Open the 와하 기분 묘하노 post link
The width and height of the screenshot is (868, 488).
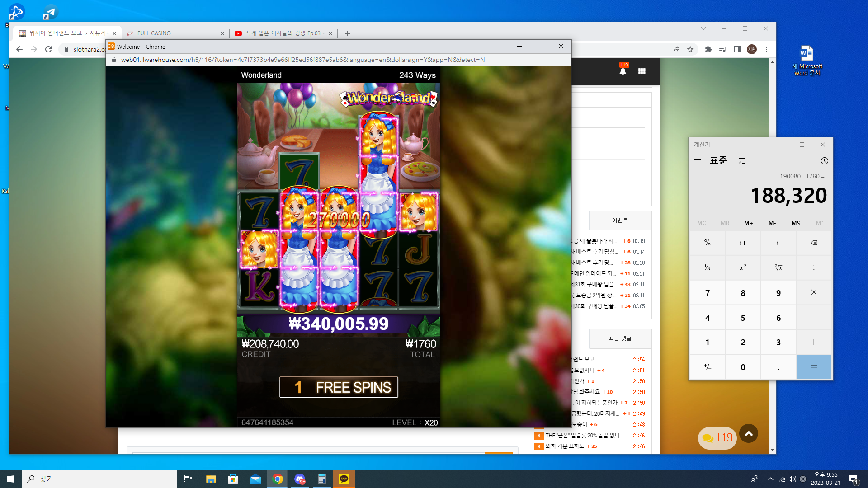pyautogui.click(x=565, y=446)
